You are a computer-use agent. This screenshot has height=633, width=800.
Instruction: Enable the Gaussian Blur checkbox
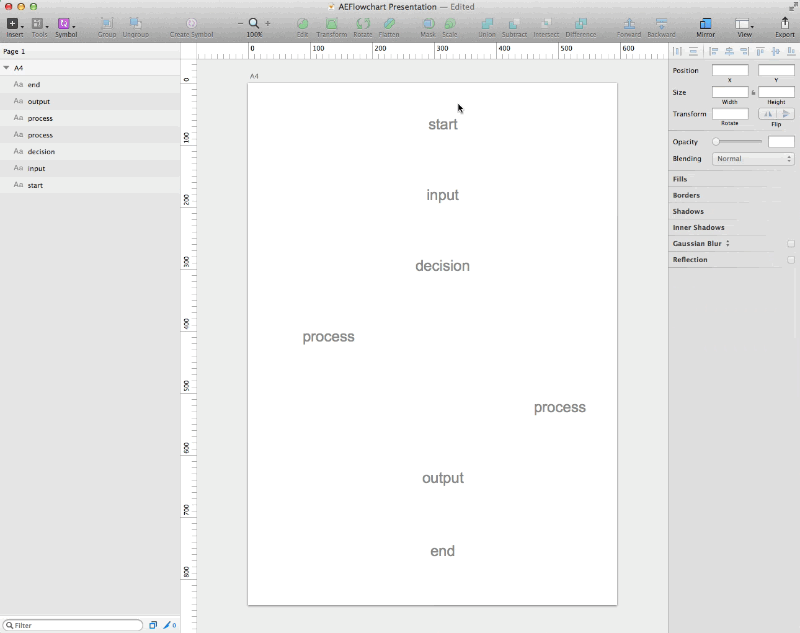click(x=791, y=244)
